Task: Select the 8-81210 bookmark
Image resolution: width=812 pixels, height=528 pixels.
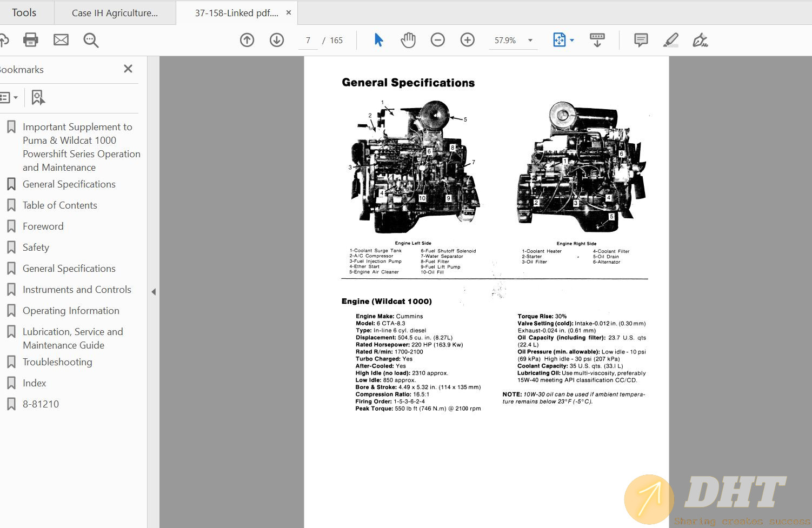Action: [x=41, y=404]
